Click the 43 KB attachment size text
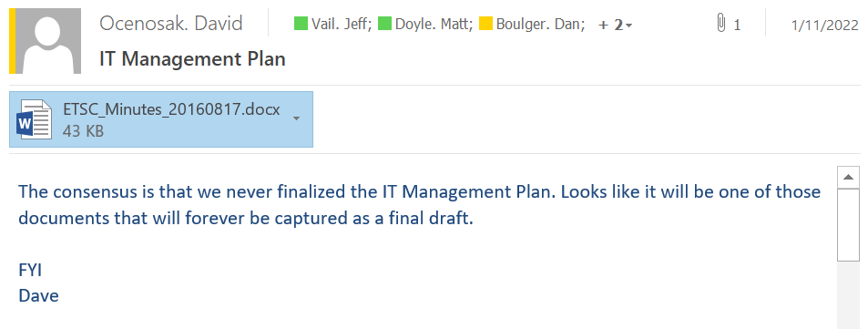868x329 pixels. 84,131
